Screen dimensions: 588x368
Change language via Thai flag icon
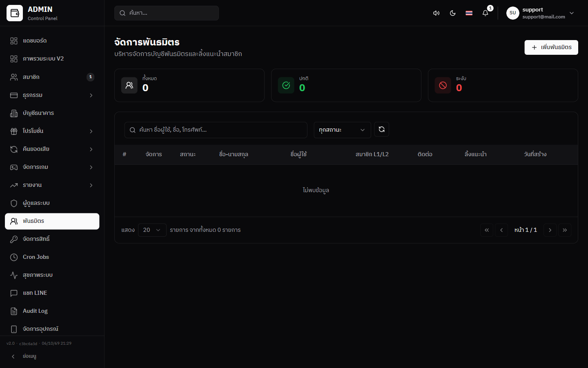click(469, 13)
